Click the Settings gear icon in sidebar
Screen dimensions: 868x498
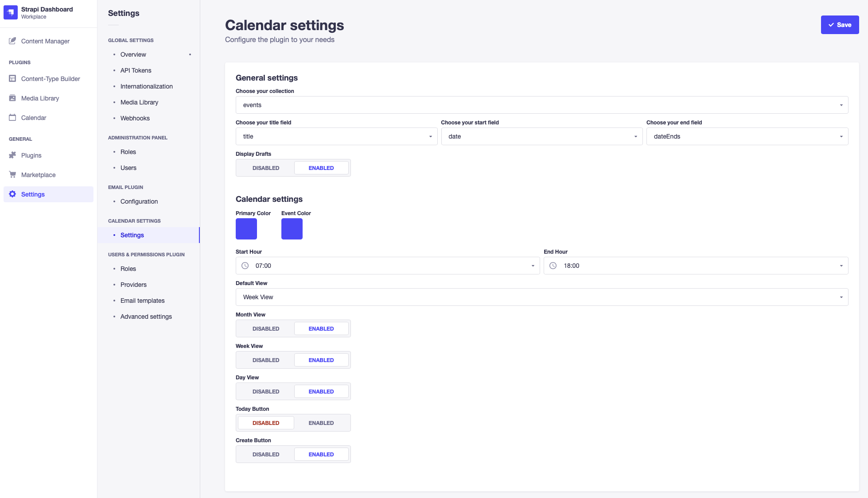(x=12, y=194)
